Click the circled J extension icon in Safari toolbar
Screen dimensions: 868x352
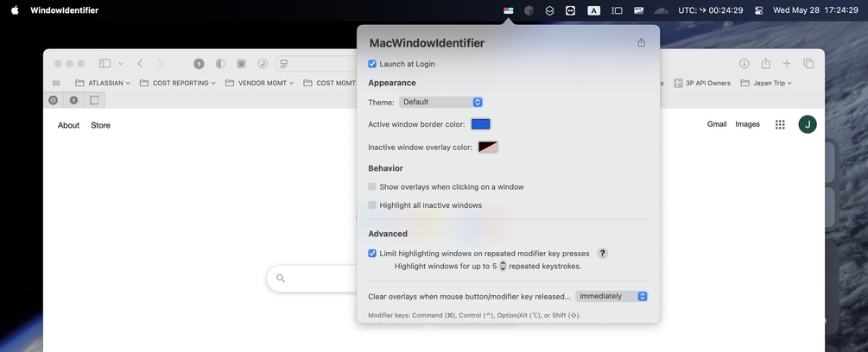click(263, 64)
